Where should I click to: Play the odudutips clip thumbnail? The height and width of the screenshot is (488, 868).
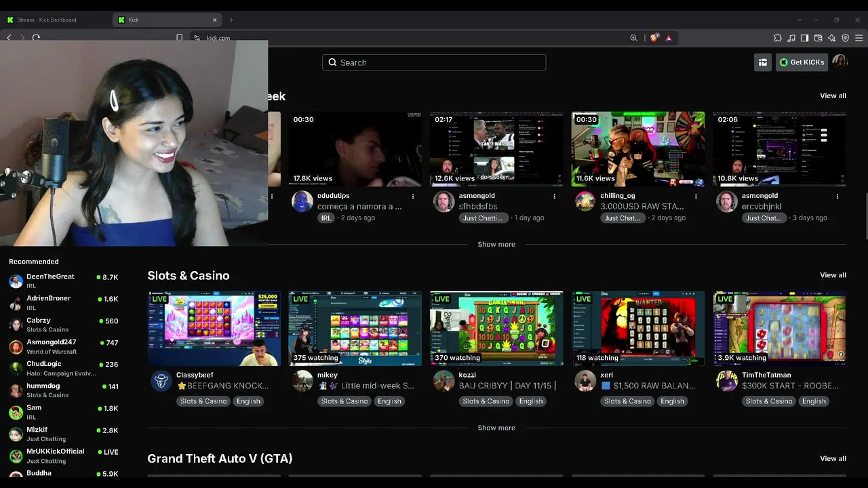355,149
